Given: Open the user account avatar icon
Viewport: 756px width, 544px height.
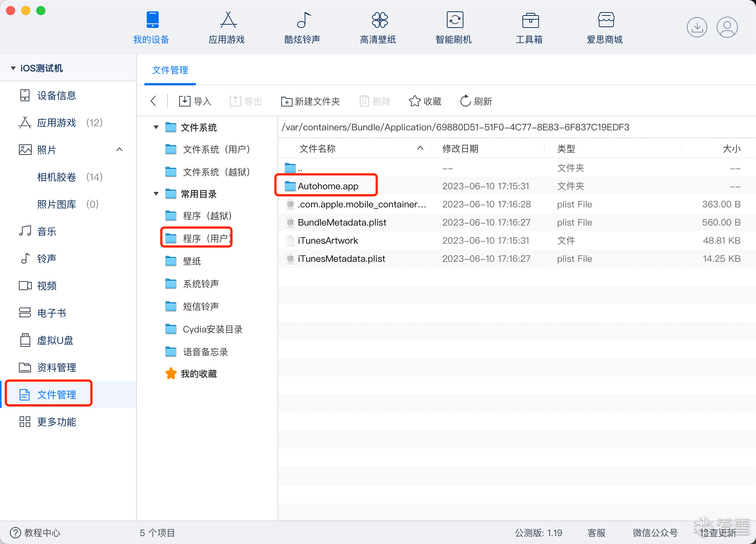Looking at the screenshot, I should (x=727, y=27).
